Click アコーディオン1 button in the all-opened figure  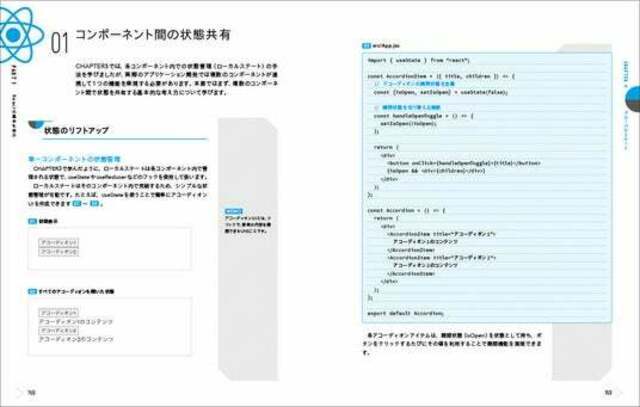[59, 313]
